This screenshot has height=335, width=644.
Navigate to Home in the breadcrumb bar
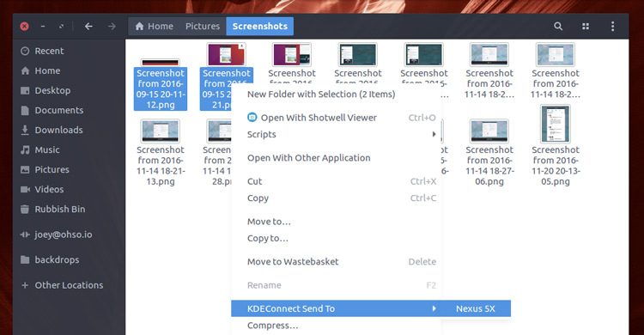pos(154,27)
